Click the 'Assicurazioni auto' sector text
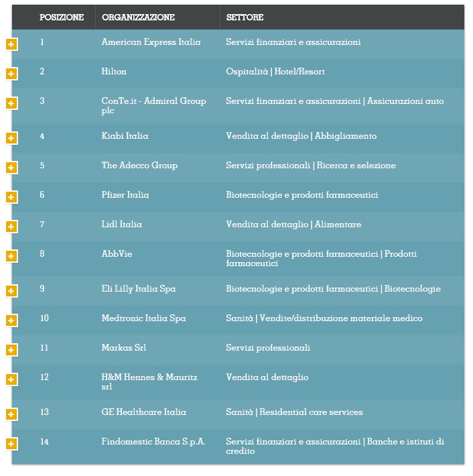The height and width of the screenshot is (476, 473). [405, 101]
